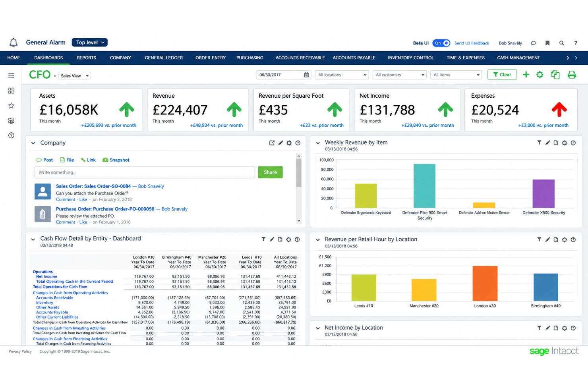This screenshot has width=588, height=392.
Task: Open the components sidebar icon
Action: tap(11, 121)
